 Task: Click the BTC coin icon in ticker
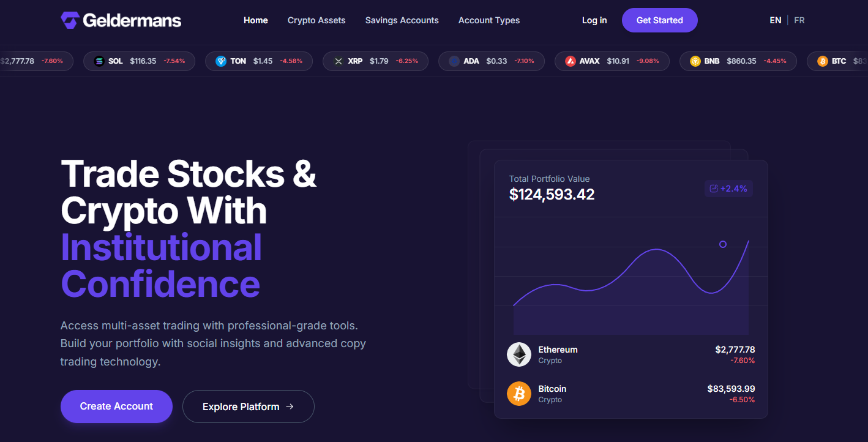coord(823,61)
